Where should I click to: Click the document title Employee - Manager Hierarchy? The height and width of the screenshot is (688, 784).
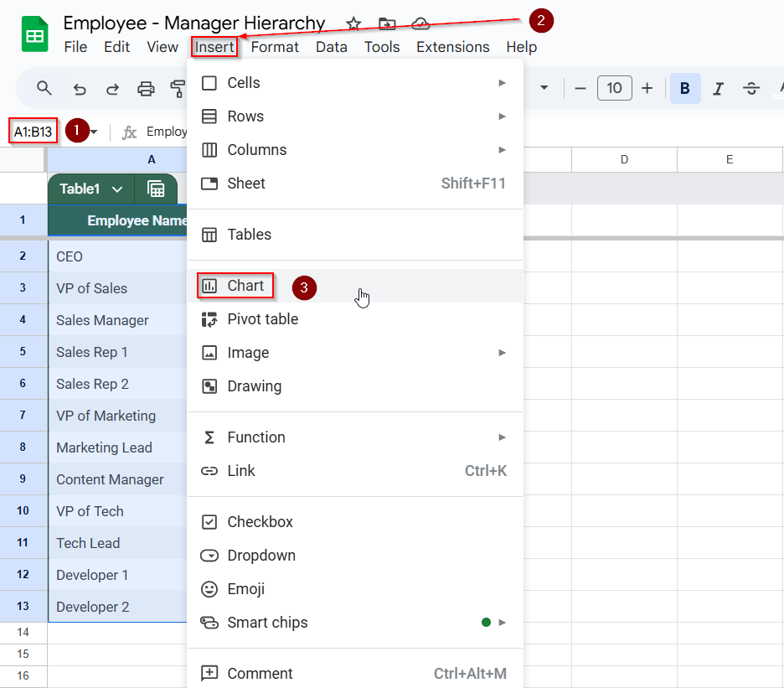(194, 23)
